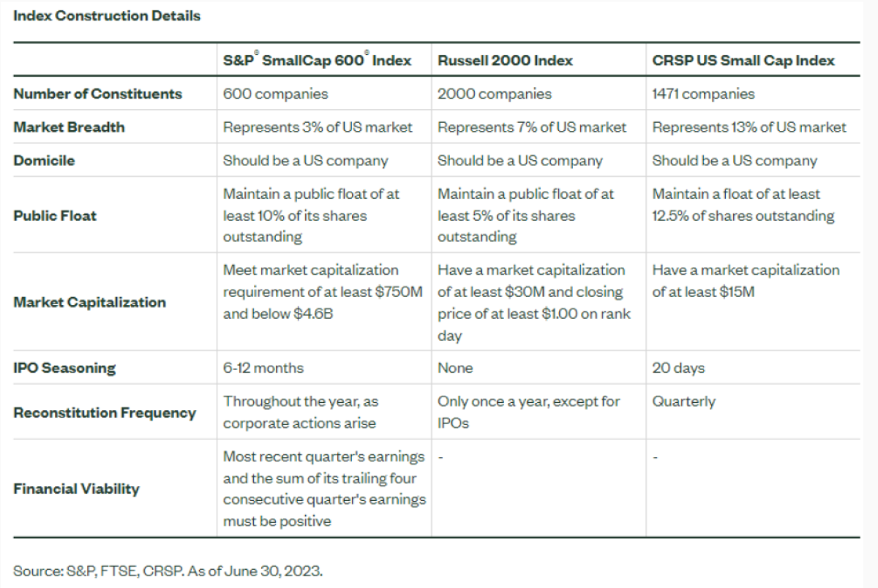Click the "600 companies" cell

pyautogui.click(x=276, y=94)
